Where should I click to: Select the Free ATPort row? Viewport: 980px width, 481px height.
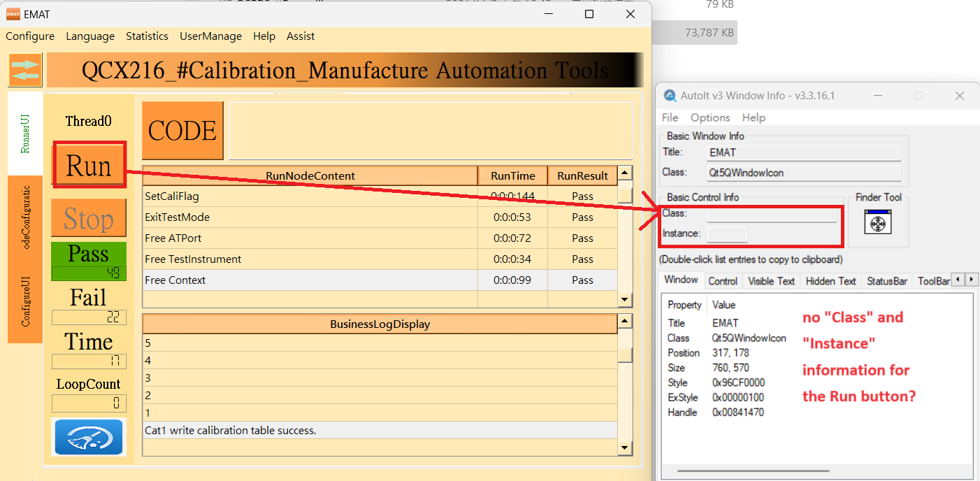point(380,238)
